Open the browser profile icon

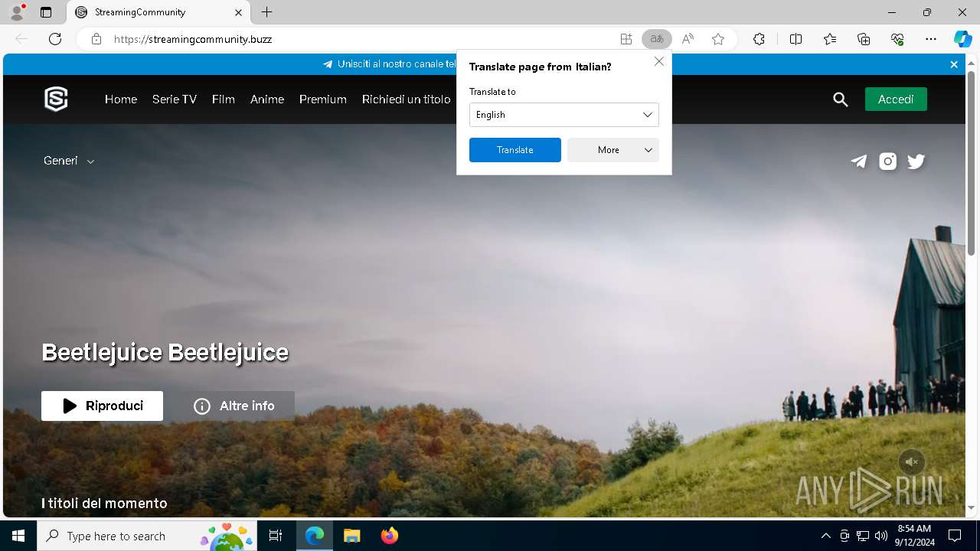[17, 12]
